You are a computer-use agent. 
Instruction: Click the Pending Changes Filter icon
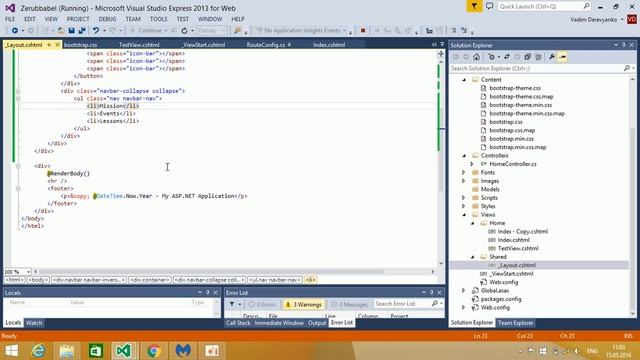point(492,57)
